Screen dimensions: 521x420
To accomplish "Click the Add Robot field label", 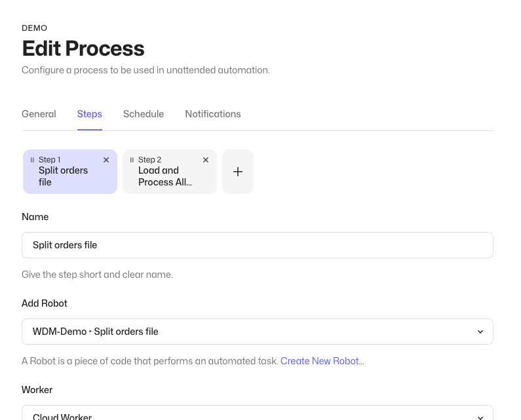I will click(45, 303).
